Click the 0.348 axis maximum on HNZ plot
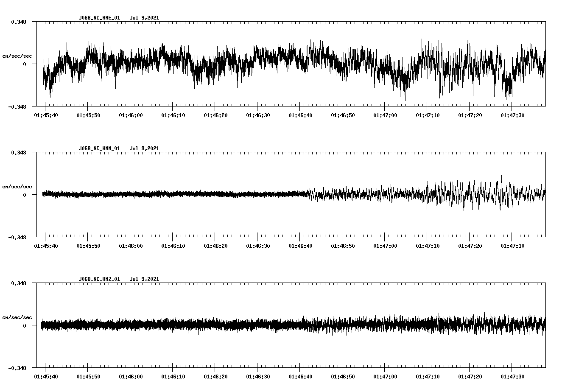 pyautogui.click(x=19, y=283)
